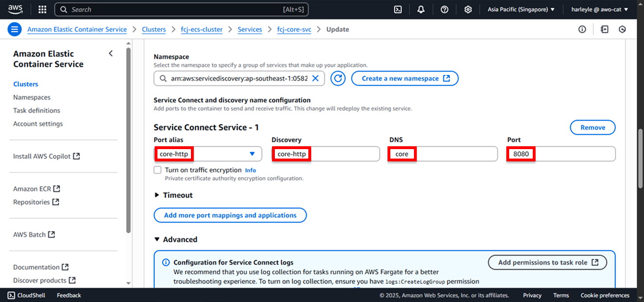Open the AWS services grid menu
The image size is (644, 302).
pyautogui.click(x=42, y=9)
